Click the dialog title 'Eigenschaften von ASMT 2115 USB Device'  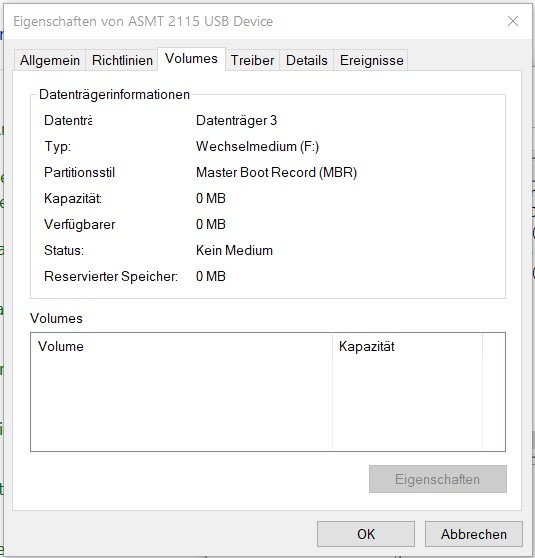[143, 21]
